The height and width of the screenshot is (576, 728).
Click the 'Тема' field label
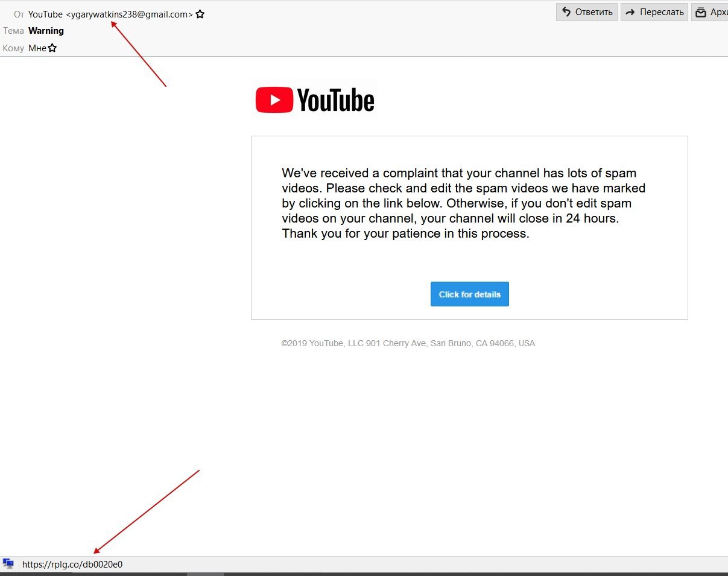tap(13, 31)
